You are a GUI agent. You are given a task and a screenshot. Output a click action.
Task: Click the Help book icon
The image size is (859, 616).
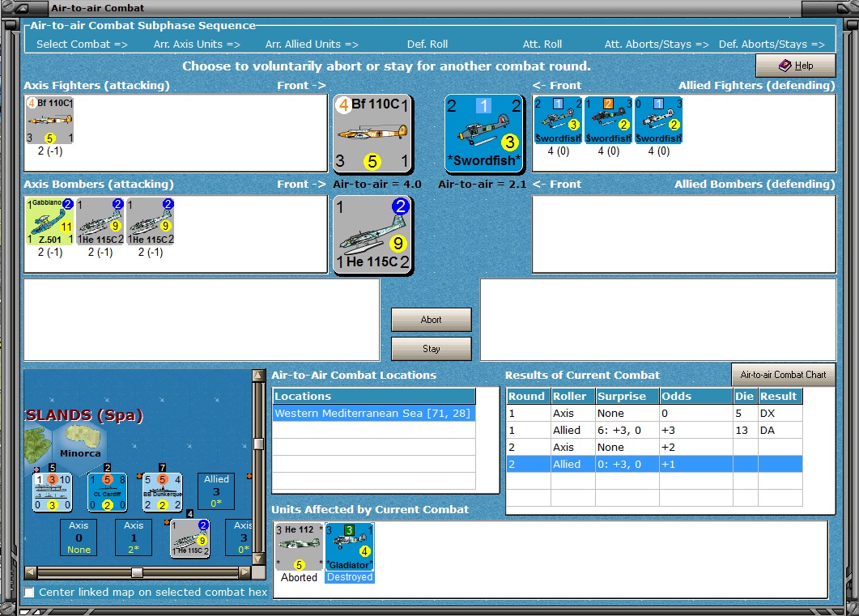tap(785, 65)
